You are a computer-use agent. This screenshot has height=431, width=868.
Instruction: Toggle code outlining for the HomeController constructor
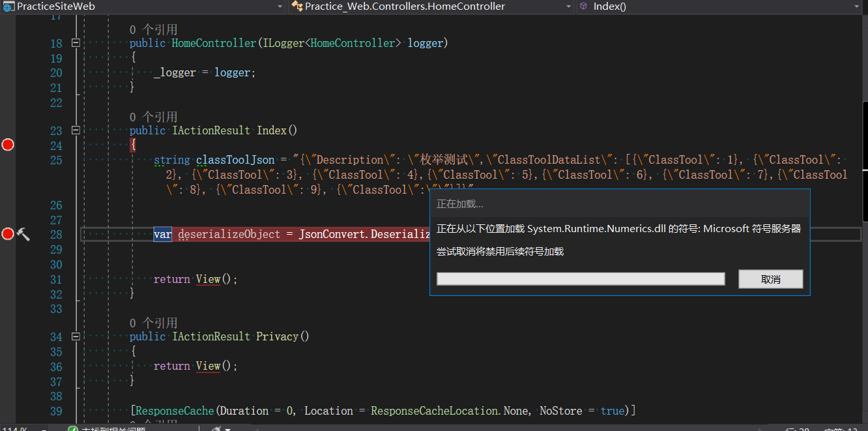(76, 42)
